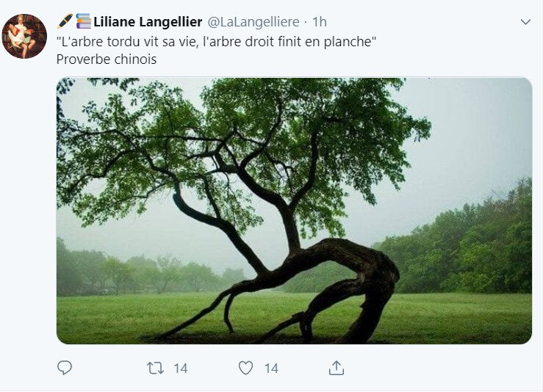
Task: Click the retweet count of 14
Action: [181, 369]
